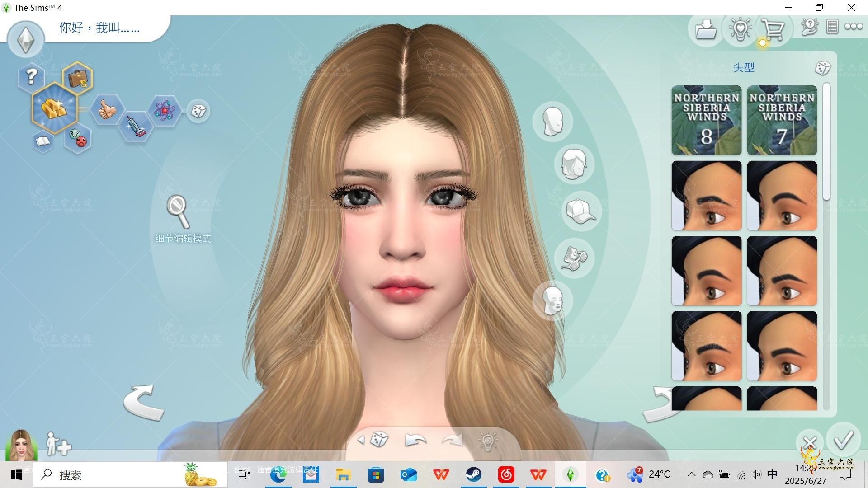
Task: Toggle the 中 input method indicator
Action: 772,474
